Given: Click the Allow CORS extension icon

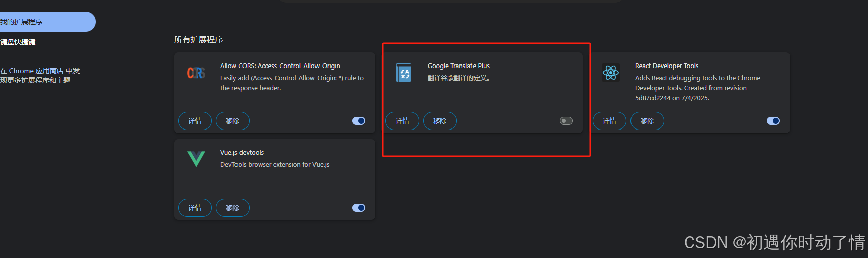Looking at the screenshot, I should point(196,73).
